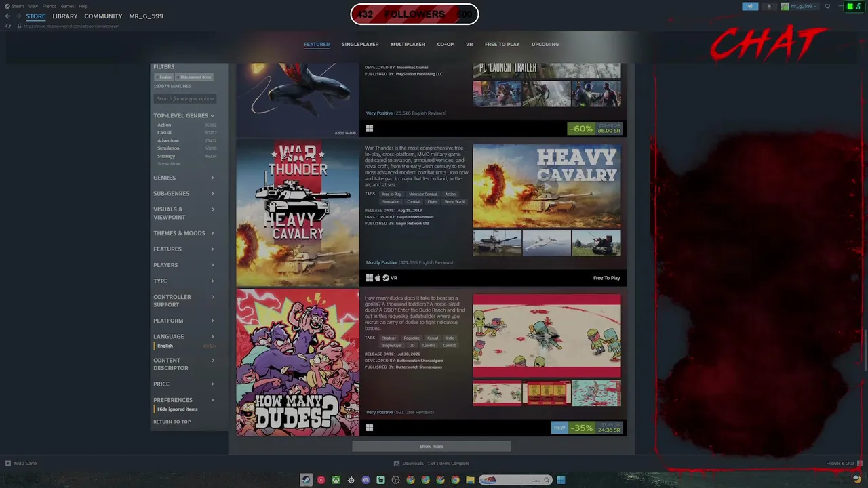
Task: Expand Visuals & Viewpoint filter section
Action: click(184, 213)
